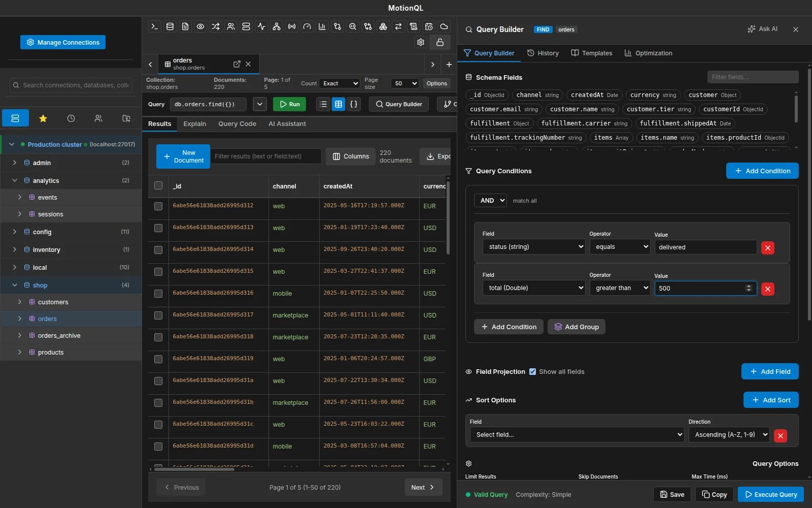Switch results to JSON braces view
Image resolution: width=812 pixels, height=508 pixels.
tap(354, 104)
